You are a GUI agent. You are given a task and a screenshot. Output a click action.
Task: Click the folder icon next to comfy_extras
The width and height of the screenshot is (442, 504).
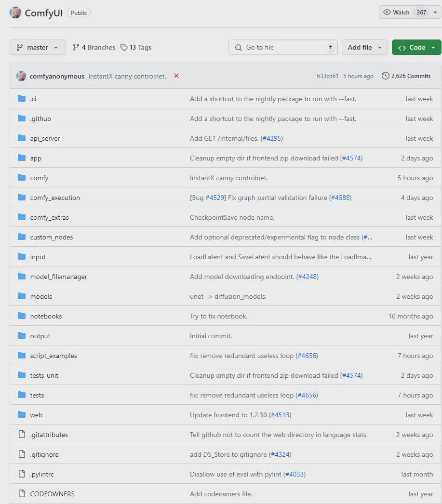tap(22, 217)
